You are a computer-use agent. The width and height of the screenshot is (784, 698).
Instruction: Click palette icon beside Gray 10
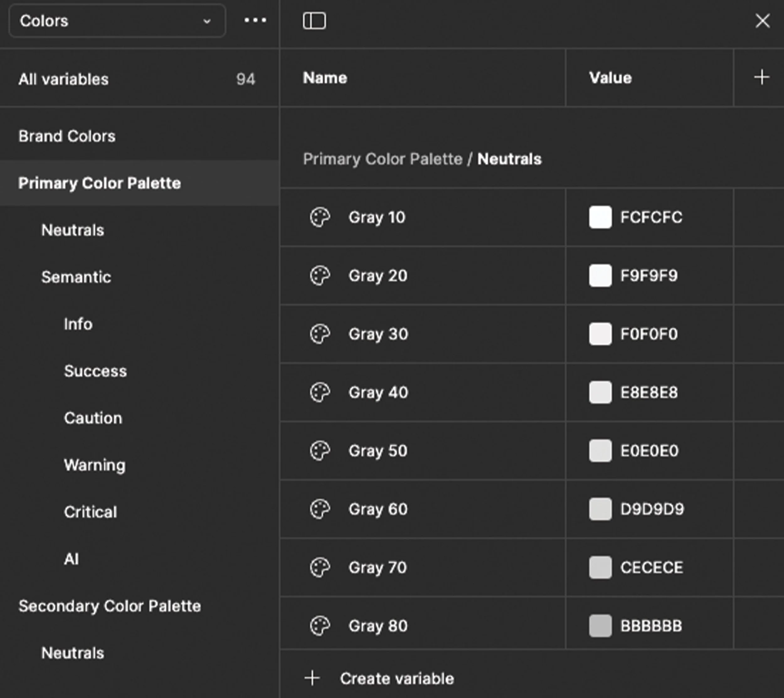[320, 217]
